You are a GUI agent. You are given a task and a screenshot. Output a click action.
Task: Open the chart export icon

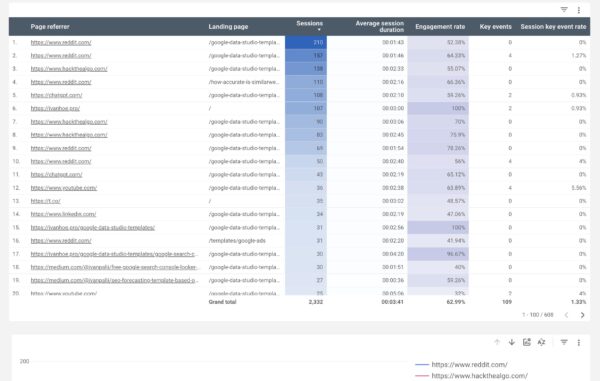(x=527, y=342)
